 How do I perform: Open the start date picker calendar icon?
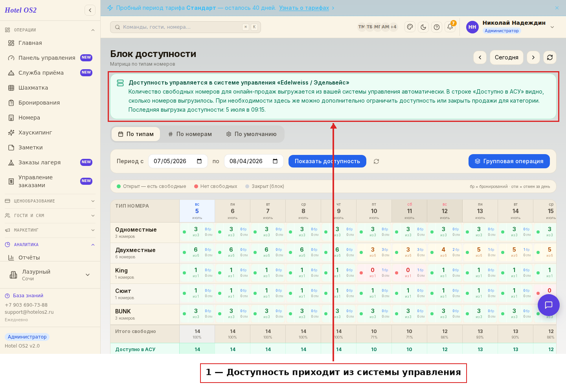[x=199, y=161]
